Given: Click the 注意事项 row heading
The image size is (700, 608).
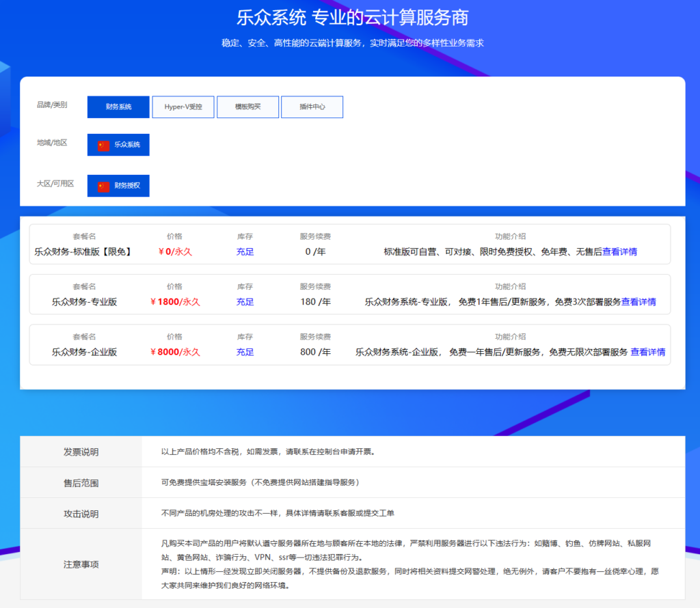Looking at the screenshot, I should [81, 564].
